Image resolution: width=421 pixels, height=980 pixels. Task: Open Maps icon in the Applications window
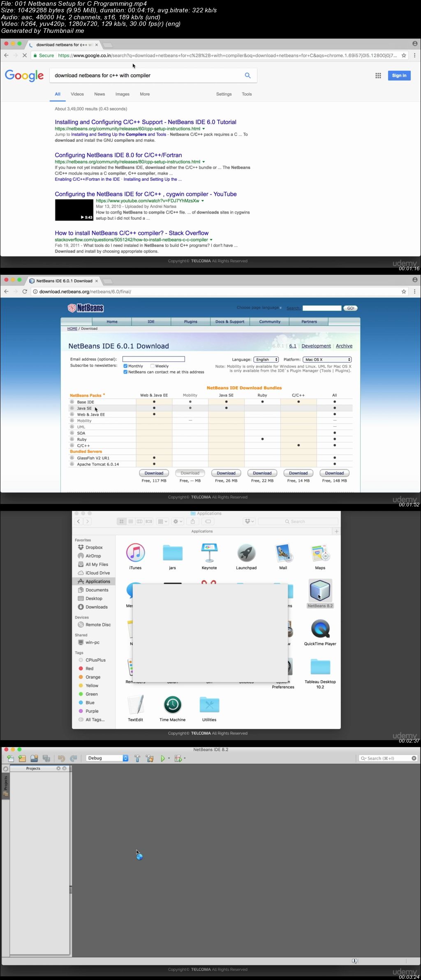(320, 552)
